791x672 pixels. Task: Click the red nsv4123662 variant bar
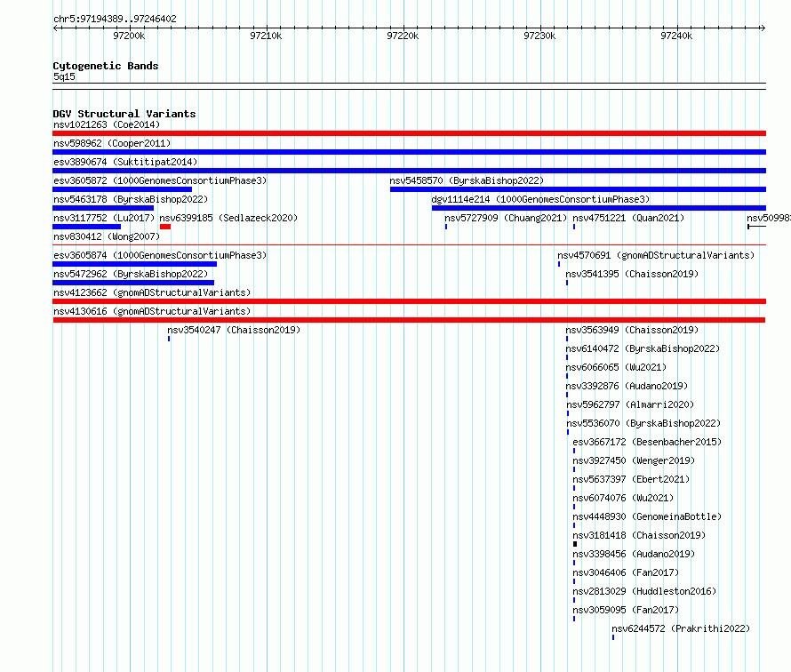pyautogui.click(x=409, y=301)
